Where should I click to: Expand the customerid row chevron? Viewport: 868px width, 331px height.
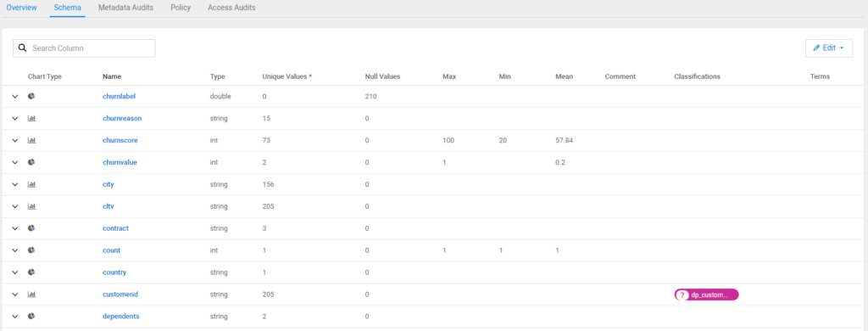pyautogui.click(x=15, y=295)
